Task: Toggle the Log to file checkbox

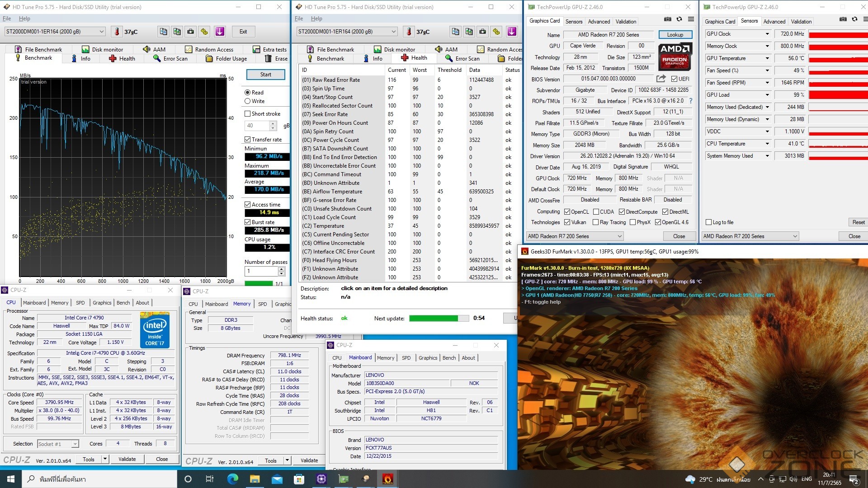Action: tap(708, 222)
